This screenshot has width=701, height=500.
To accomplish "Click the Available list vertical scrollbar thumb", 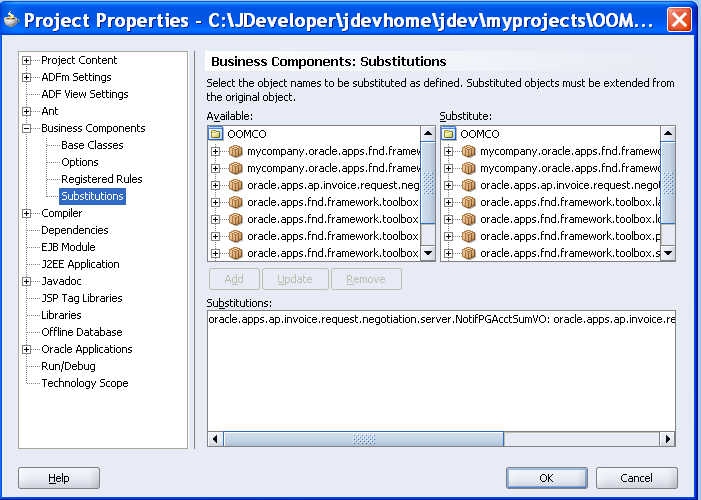I will click(428, 182).
